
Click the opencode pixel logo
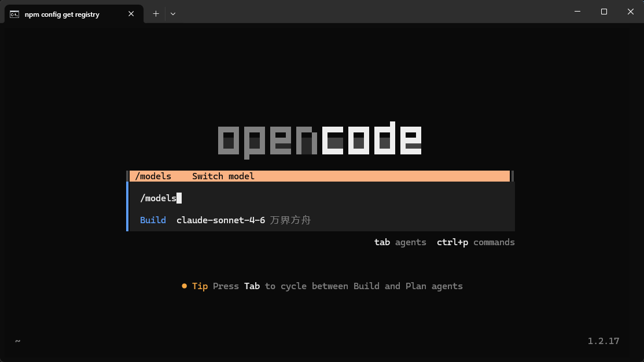tap(319, 140)
